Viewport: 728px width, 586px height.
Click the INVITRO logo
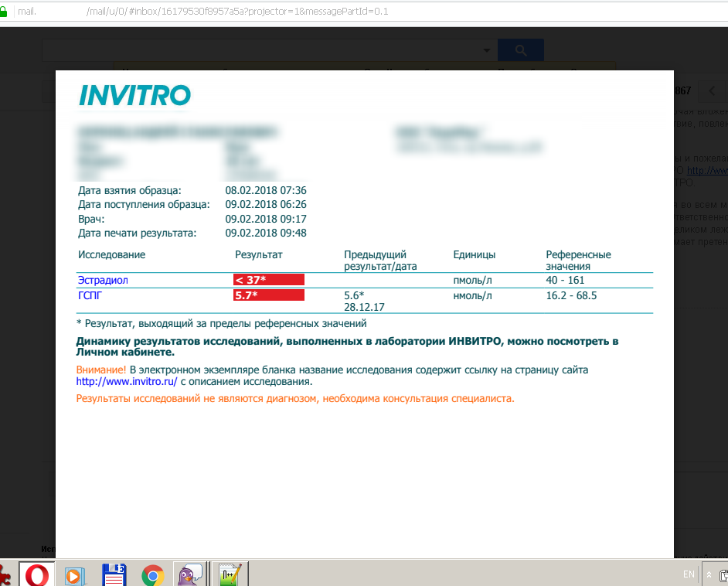pyautogui.click(x=134, y=96)
